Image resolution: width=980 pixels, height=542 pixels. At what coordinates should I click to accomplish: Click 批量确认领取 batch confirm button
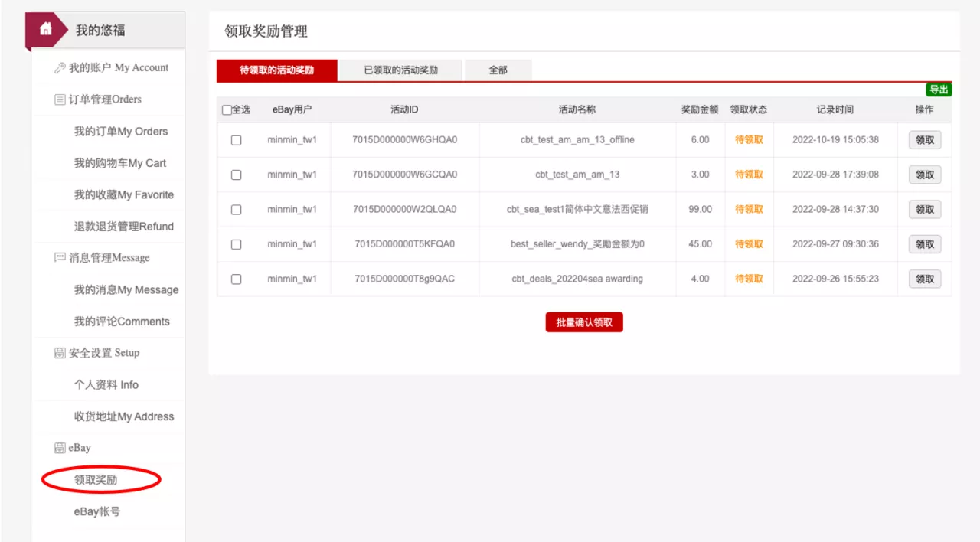point(583,322)
